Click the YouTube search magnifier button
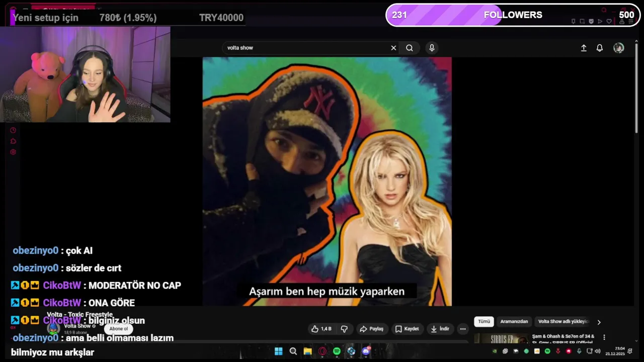This screenshot has height=362, width=644. (410, 48)
